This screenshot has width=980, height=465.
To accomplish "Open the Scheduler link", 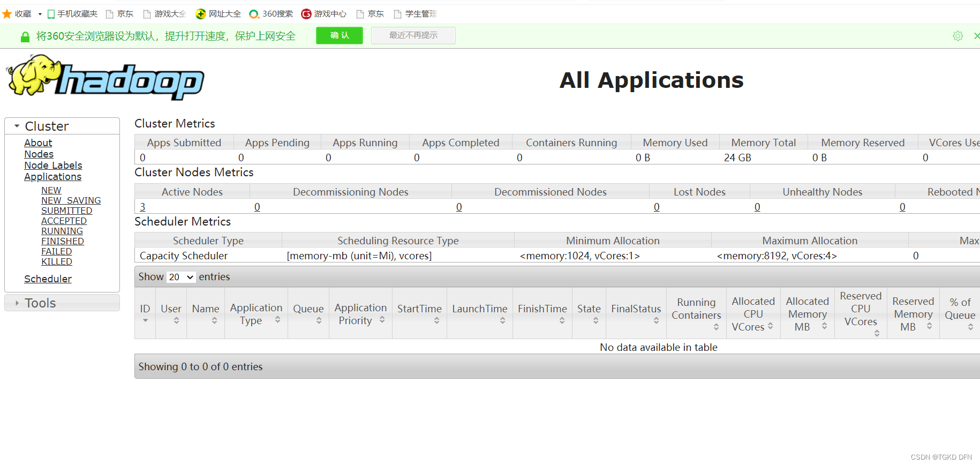I will click(x=48, y=279).
